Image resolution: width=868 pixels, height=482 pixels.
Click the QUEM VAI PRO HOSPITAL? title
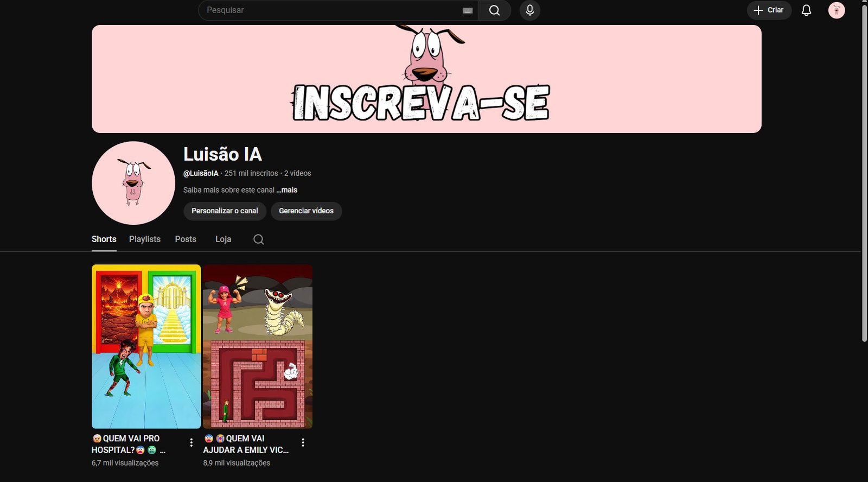pos(129,444)
